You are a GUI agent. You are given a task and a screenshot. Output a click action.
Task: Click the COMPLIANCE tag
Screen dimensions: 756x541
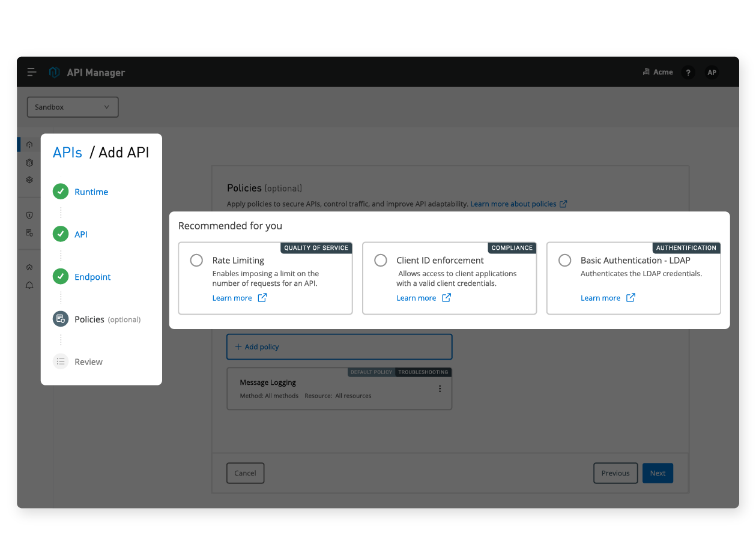(x=512, y=248)
